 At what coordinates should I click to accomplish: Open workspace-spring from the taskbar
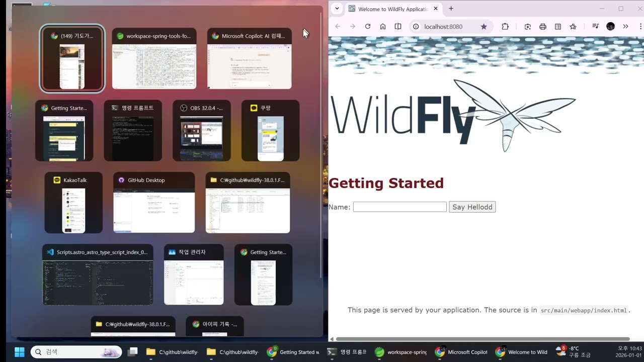click(401, 352)
